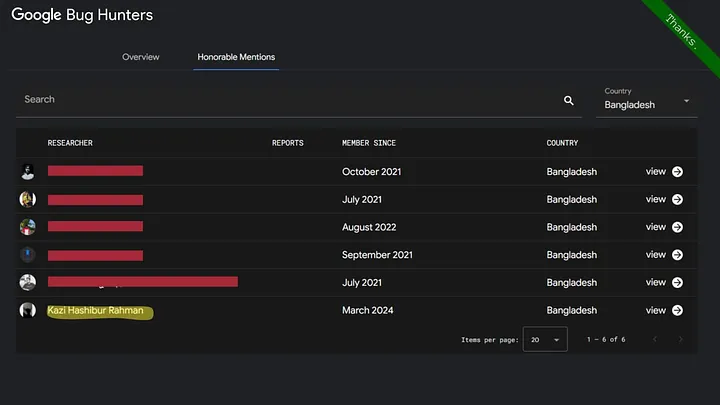This screenshot has height=405, width=720.
Task: Click the Google Bug Hunters logo
Action: (x=82, y=15)
